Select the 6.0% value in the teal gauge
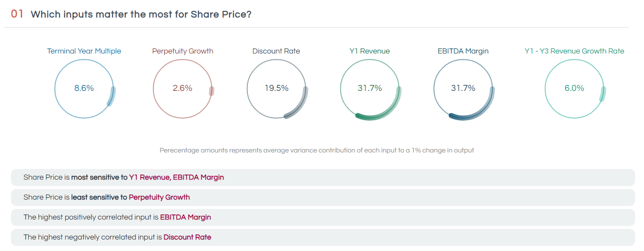 [x=574, y=88]
